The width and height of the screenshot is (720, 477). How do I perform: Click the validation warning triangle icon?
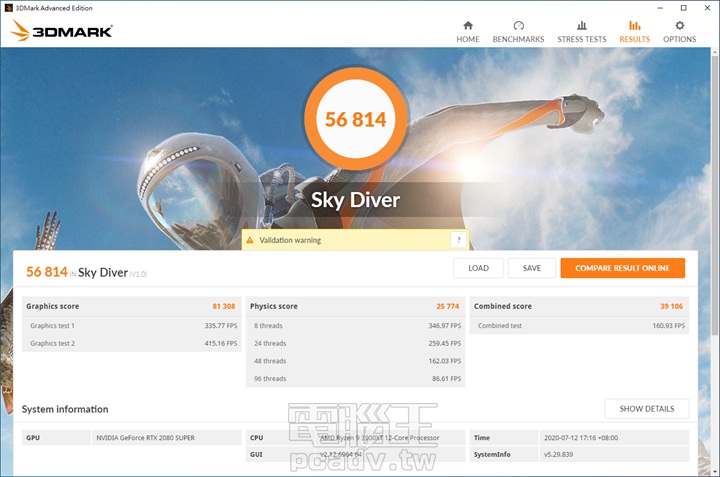[250, 241]
